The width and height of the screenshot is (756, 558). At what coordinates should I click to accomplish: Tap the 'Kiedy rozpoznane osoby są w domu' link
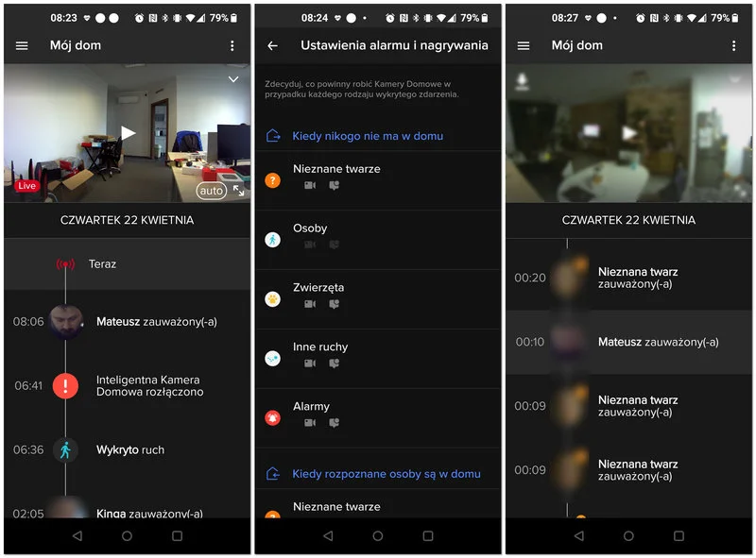point(386,474)
